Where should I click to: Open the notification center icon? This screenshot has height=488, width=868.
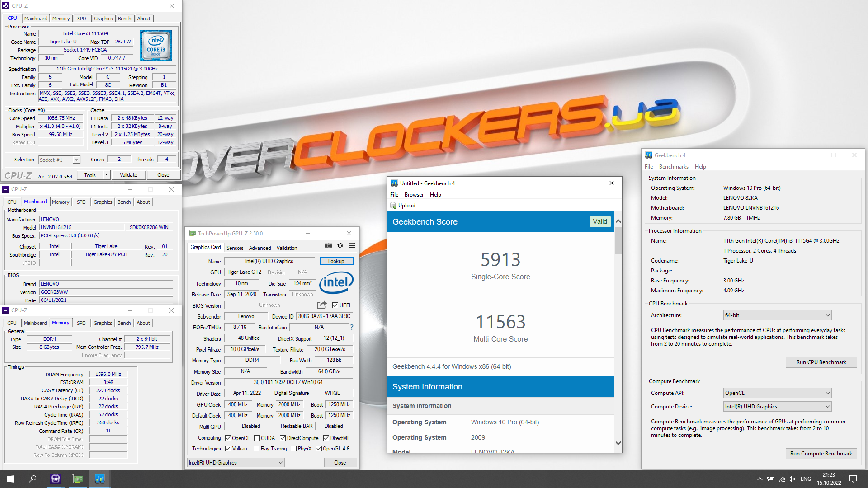[853, 479]
